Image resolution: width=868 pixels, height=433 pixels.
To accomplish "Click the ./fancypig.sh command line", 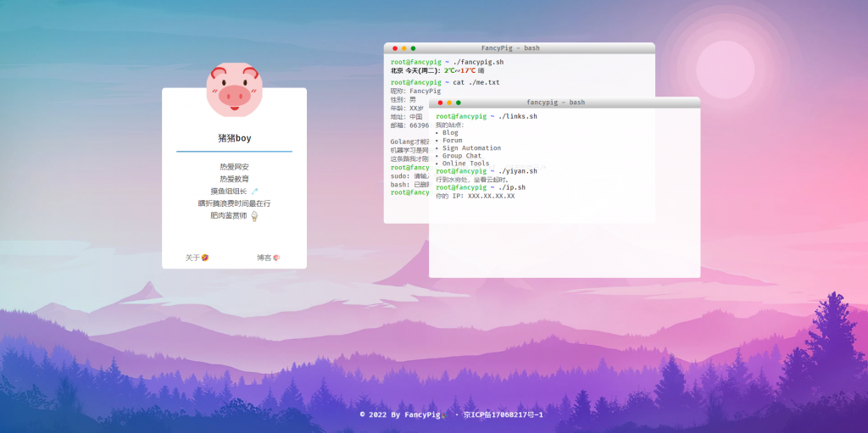I will point(447,63).
